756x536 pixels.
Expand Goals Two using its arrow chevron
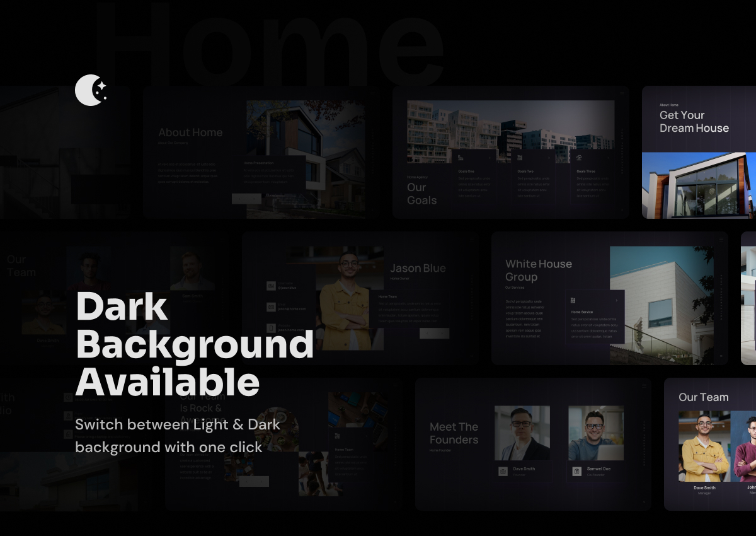548,158
